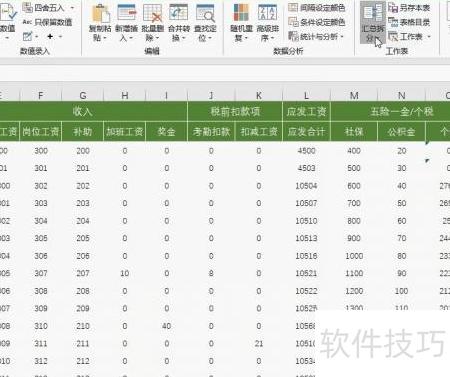
Task: Expand the 工作表 worksheet dropdown
Action: point(429,36)
